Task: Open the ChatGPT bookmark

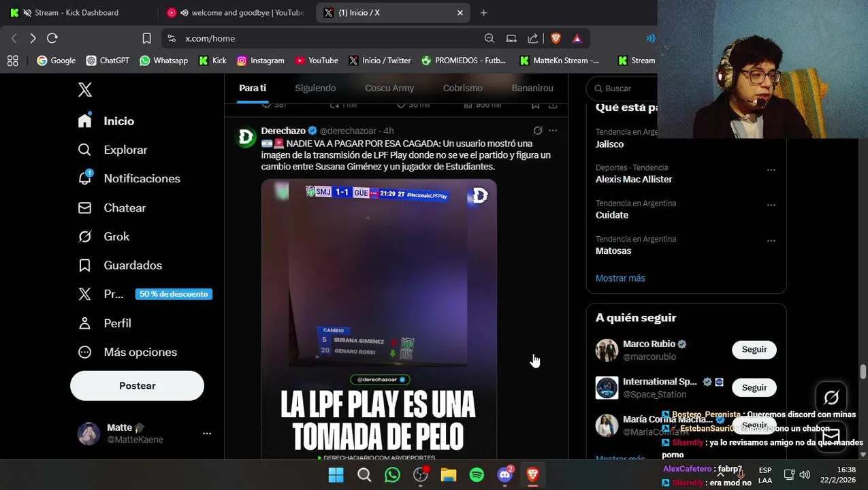Action: (x=108, y=61)
